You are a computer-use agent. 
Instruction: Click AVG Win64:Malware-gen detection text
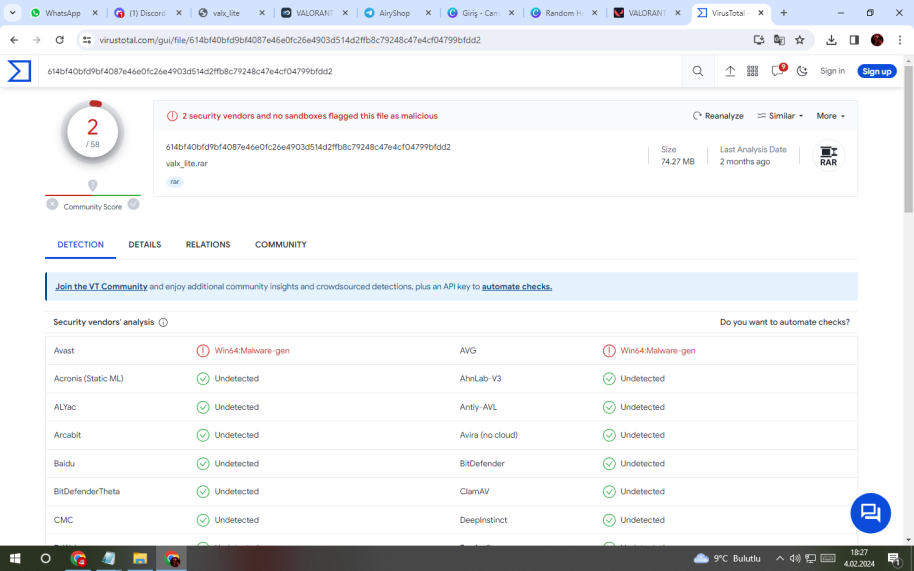pos(658,351)
